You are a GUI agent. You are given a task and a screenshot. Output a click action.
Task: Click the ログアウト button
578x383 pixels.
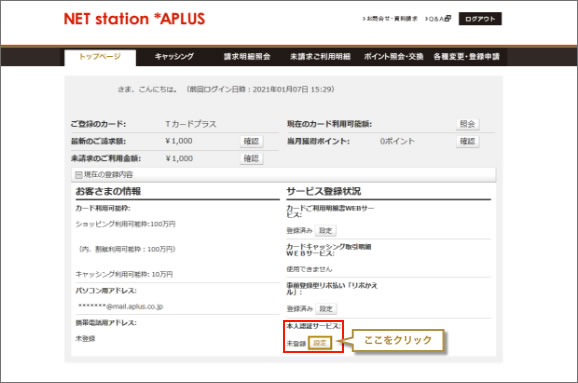point(480,19)
